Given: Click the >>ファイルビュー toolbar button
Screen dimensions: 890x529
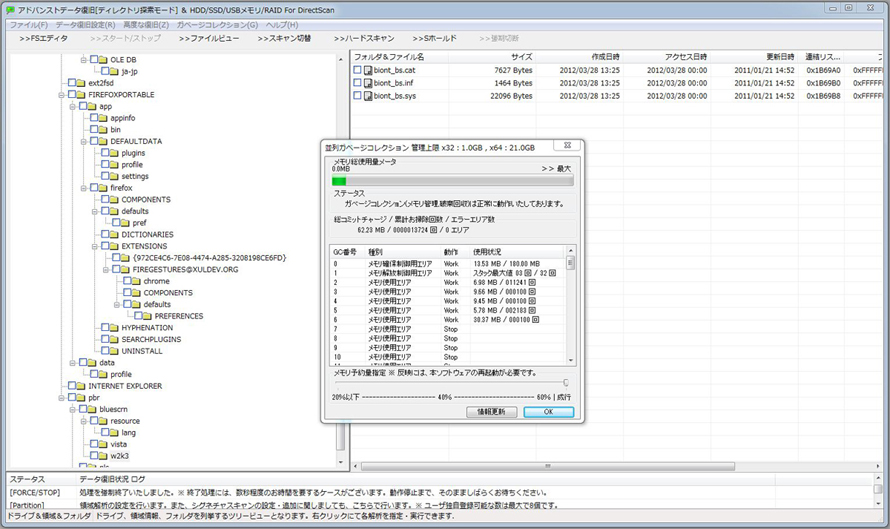Looking at the screenshot, I should click(208, 38).
